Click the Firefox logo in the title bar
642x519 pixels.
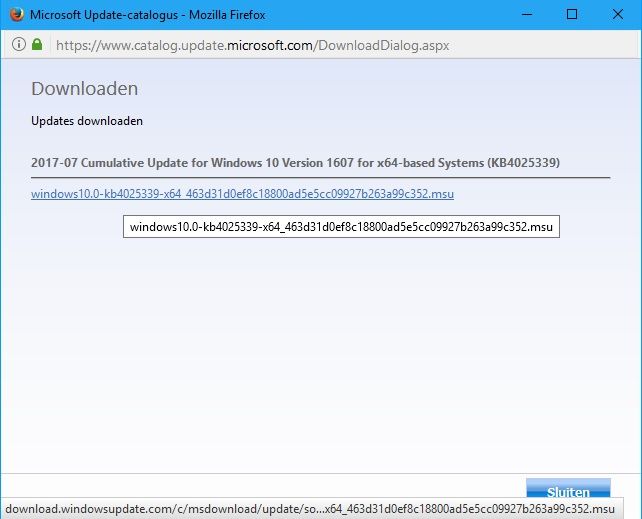pyautogui.click(x=16, y=15)
